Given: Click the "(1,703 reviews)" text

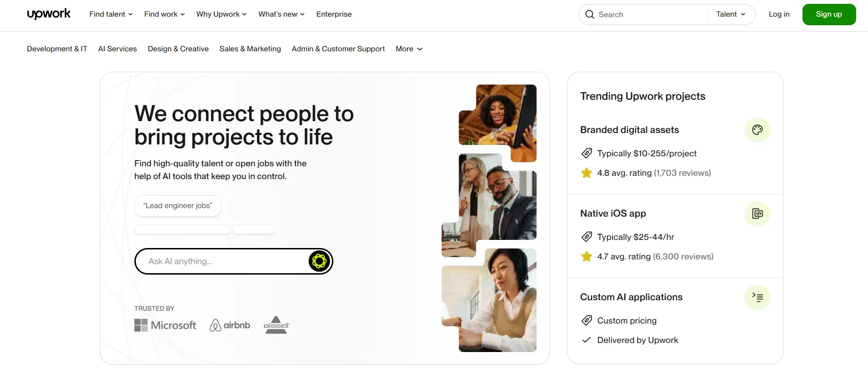Looking at the screenshot, I should pyautogui.click(x=682, y=173).
